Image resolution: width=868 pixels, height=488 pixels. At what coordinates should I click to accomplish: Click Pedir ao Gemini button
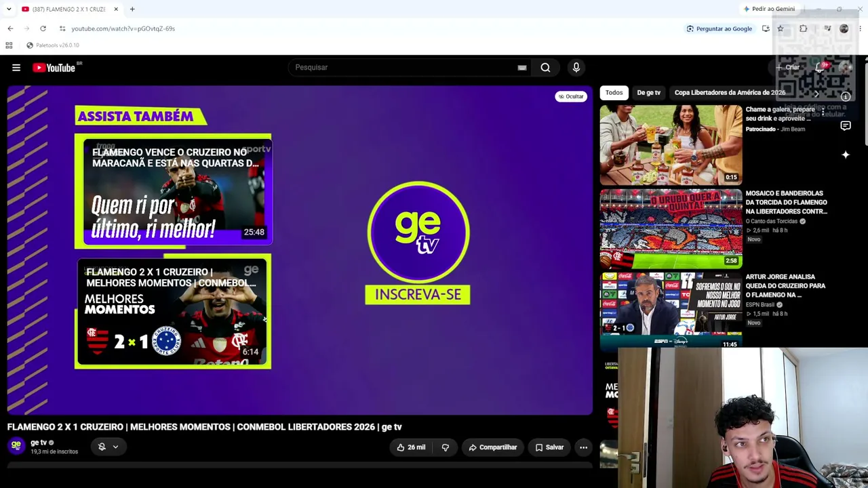769,9
